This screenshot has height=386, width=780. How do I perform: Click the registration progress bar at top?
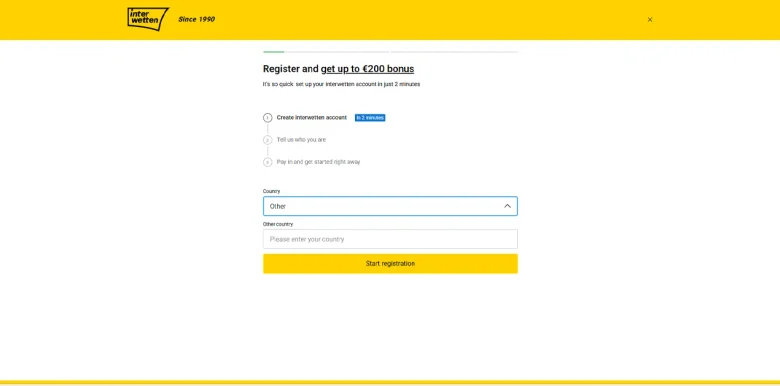(390, 52)
